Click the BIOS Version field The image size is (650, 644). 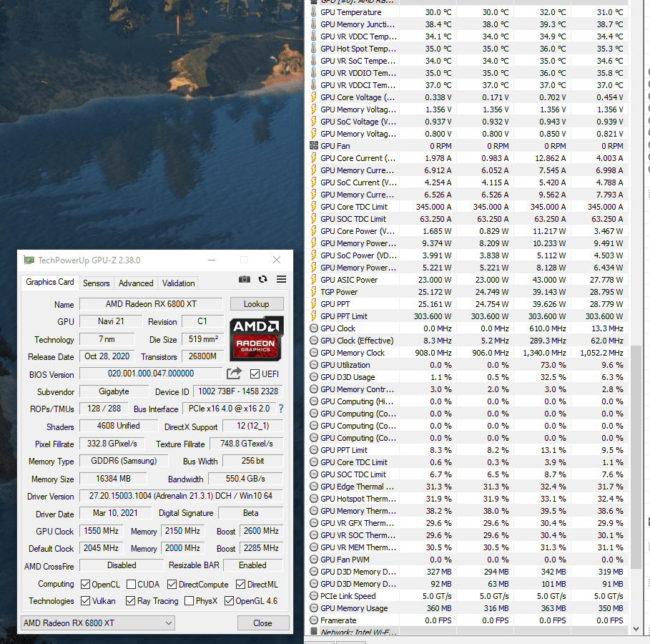(151, 374)
